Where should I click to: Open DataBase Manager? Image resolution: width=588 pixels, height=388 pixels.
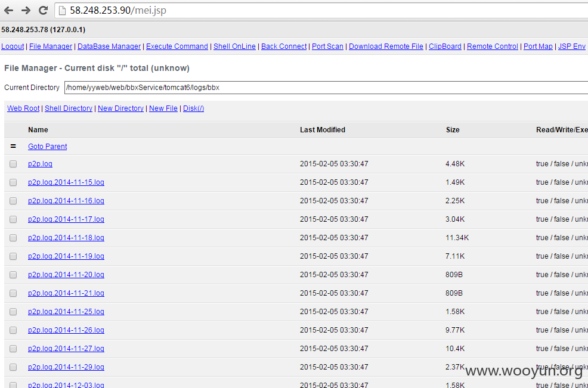pos(109,46)
